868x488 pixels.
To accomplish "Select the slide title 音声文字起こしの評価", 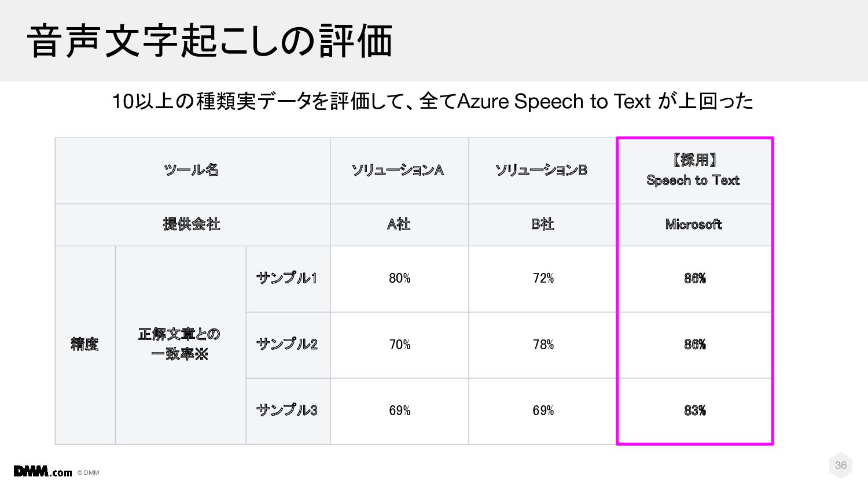I will coord(209,41).
